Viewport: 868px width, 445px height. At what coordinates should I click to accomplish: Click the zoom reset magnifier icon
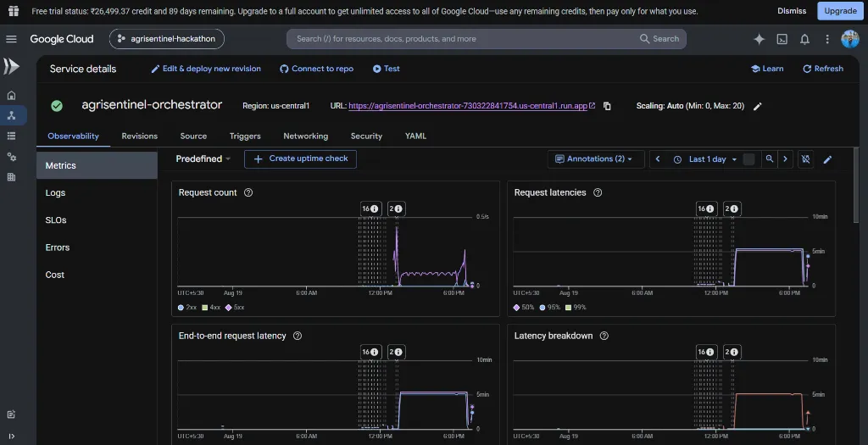pos(770,159)
